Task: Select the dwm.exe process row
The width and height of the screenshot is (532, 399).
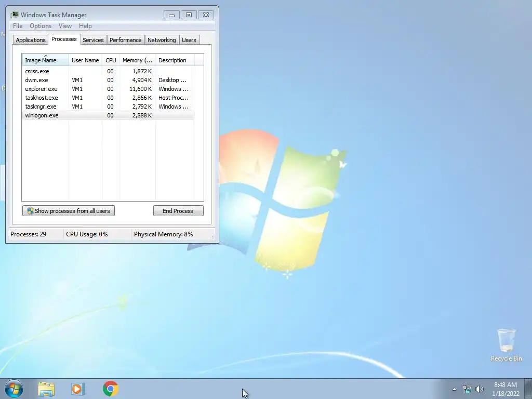Action: point(108,80)
